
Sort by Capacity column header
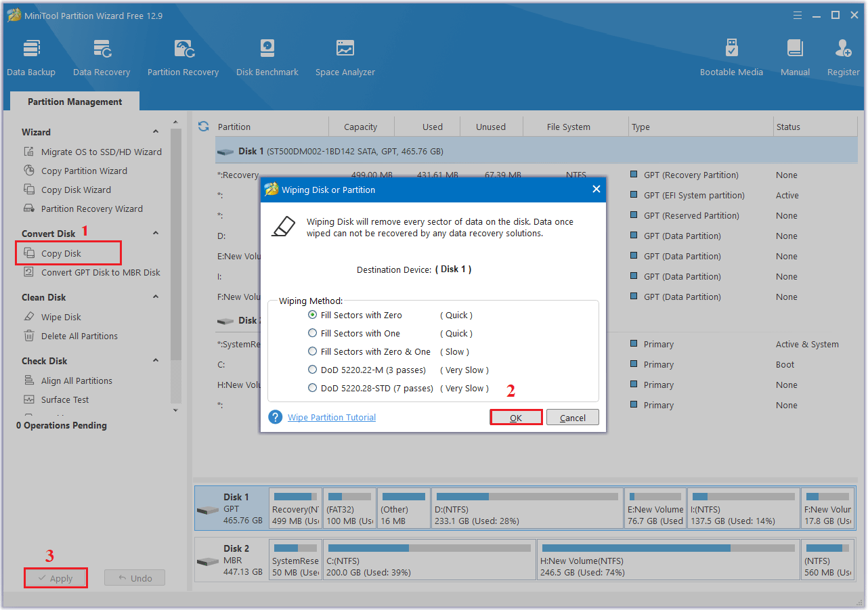(361, 127)
